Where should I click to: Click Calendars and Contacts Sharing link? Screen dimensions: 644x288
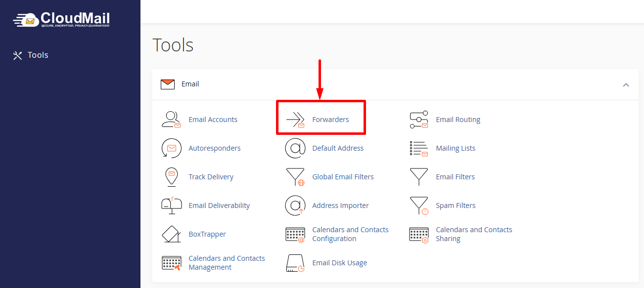[x=473, y=234]
